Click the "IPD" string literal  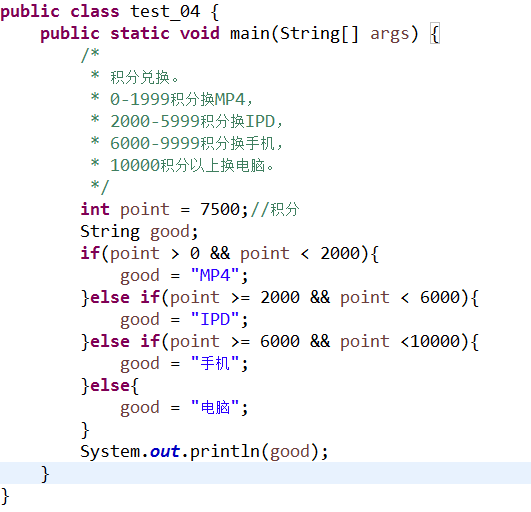[x=215, y=319]
